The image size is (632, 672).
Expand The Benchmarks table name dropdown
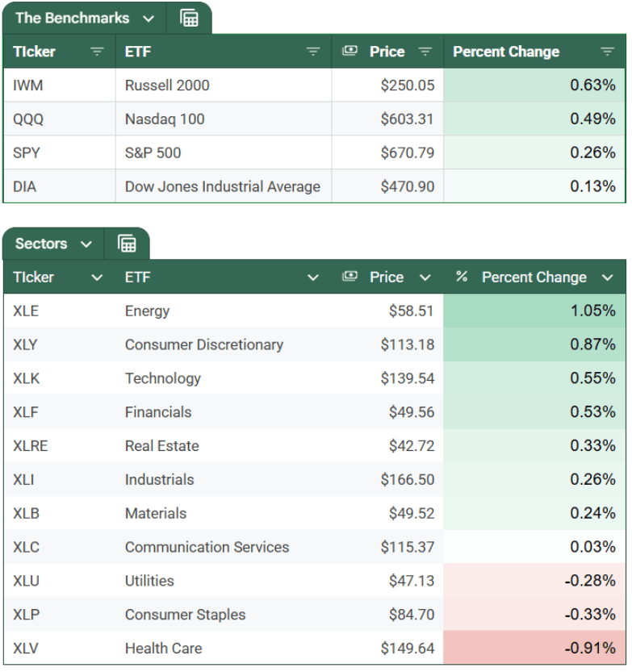click(x=148, y=19)
